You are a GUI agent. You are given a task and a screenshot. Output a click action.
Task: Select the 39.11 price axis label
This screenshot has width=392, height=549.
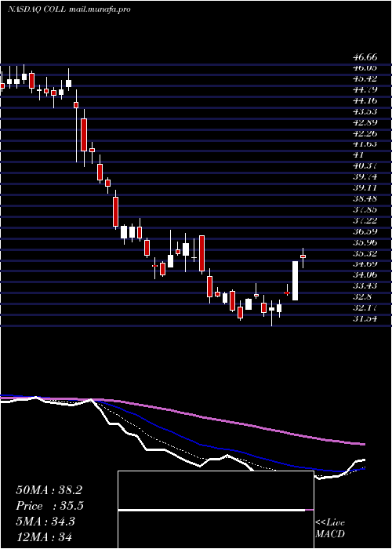pos(365,187)
